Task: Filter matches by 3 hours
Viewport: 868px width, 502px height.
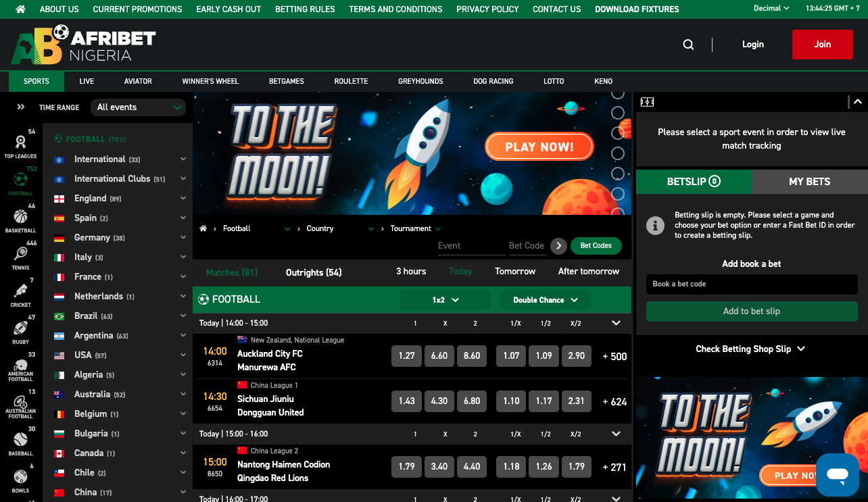Action: pyautogui.click(x=411, y=272)
